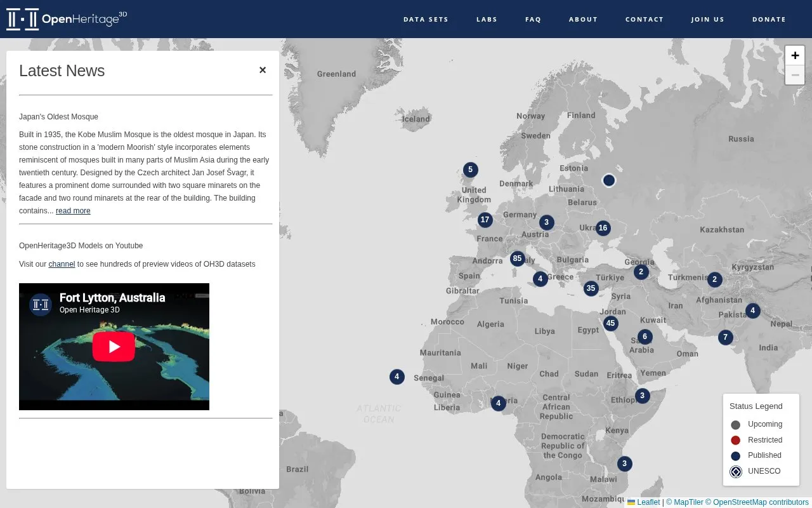The width and height of the screenshot is (812, 508).
Task: Click the video's Open Heritage 3D channel avatar
Action: (41, 305)
